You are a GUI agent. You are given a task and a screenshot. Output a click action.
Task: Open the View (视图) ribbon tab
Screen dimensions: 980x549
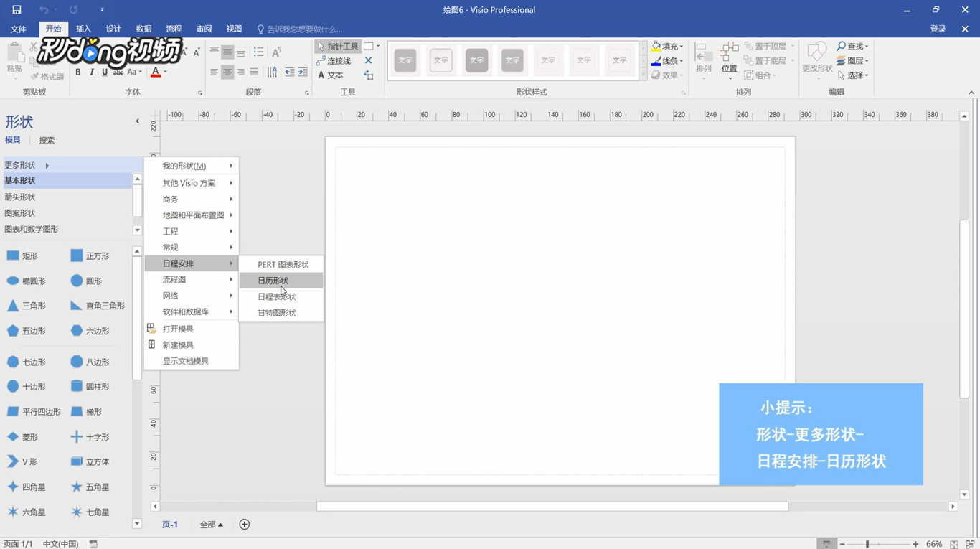pyautogui.click(x=234, y=29)
